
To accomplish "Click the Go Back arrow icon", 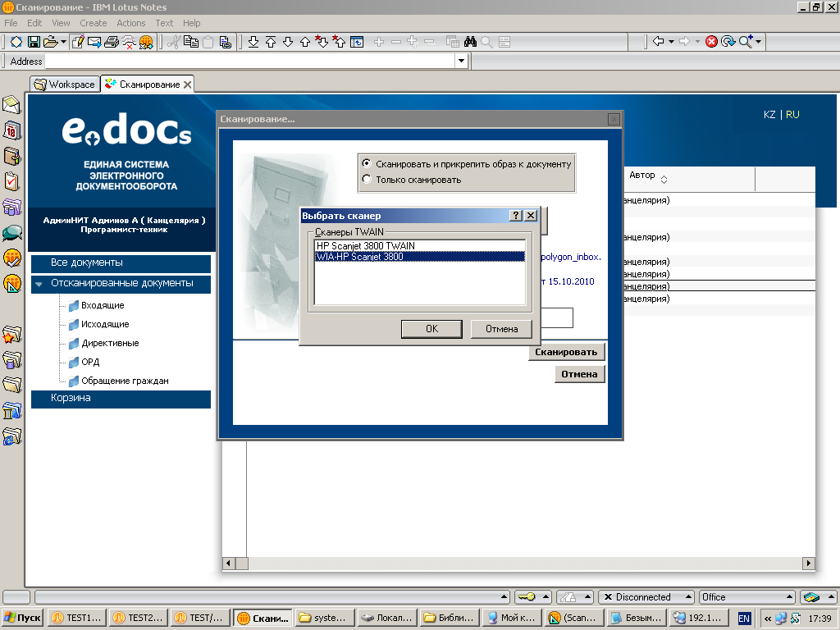I will tap(659, 41).
